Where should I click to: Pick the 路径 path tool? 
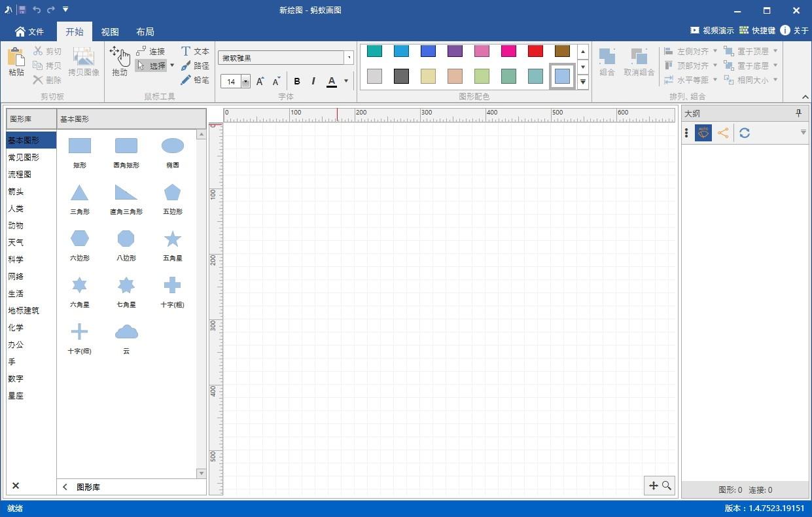click(x=195, y=65)
